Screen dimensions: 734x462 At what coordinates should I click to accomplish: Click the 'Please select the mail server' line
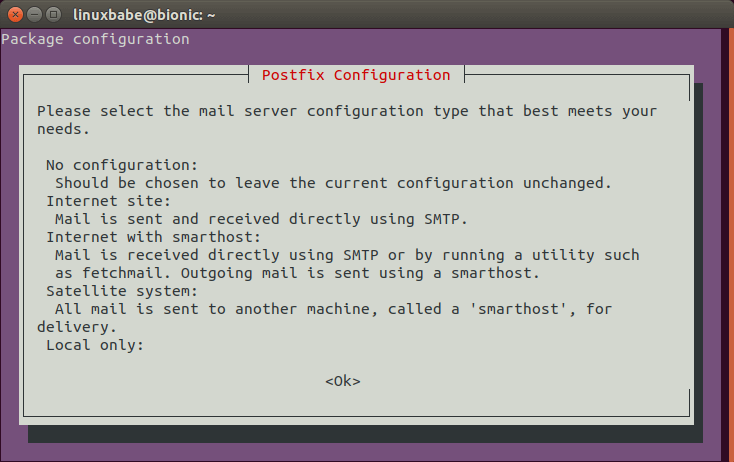point(346,110)
